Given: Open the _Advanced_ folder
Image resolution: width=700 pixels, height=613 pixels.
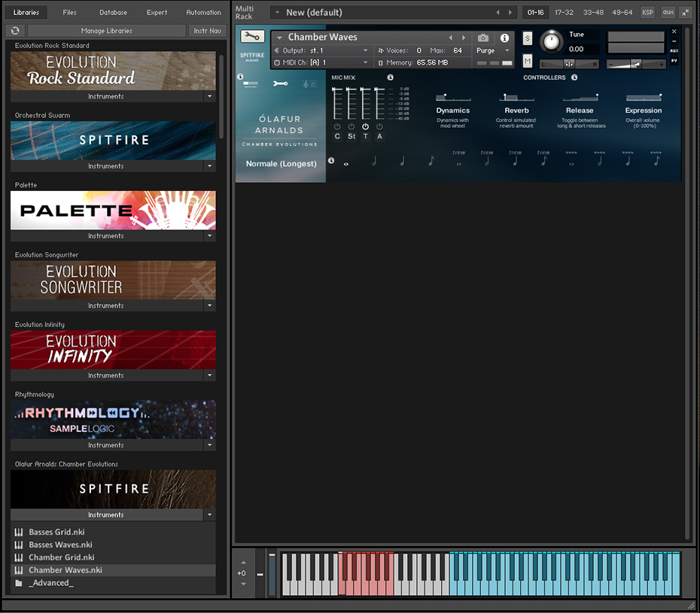Looking at the screenshot, I should (x=113, y=583).
